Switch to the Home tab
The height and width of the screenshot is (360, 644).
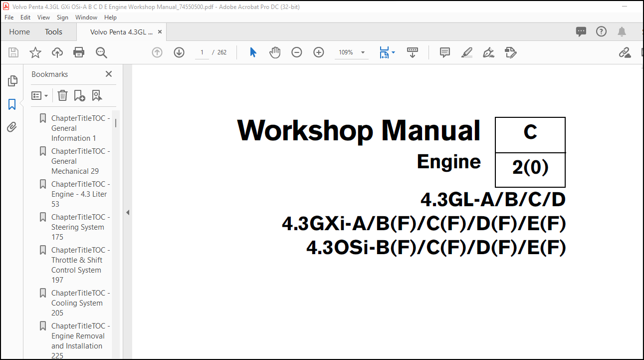[x=19, y=31]
